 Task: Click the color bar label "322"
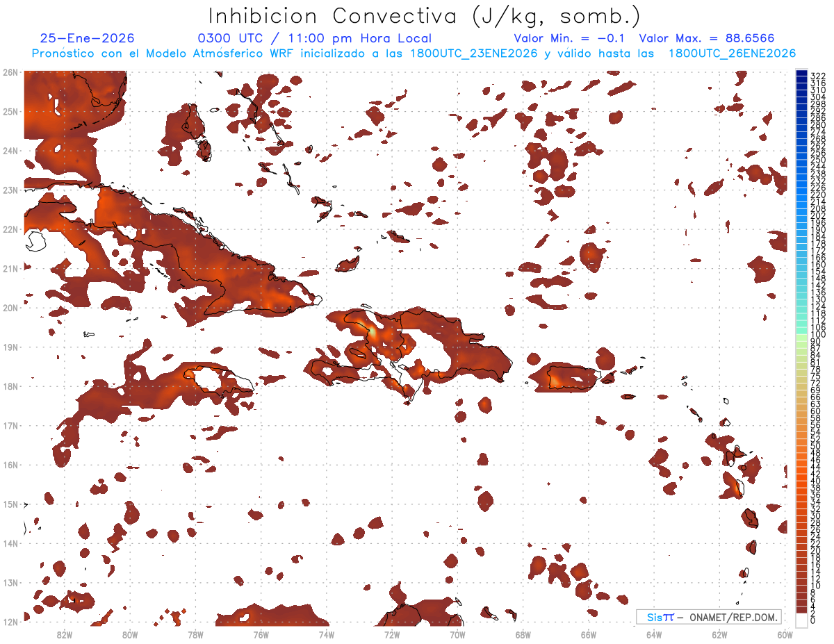coord(818,76)
